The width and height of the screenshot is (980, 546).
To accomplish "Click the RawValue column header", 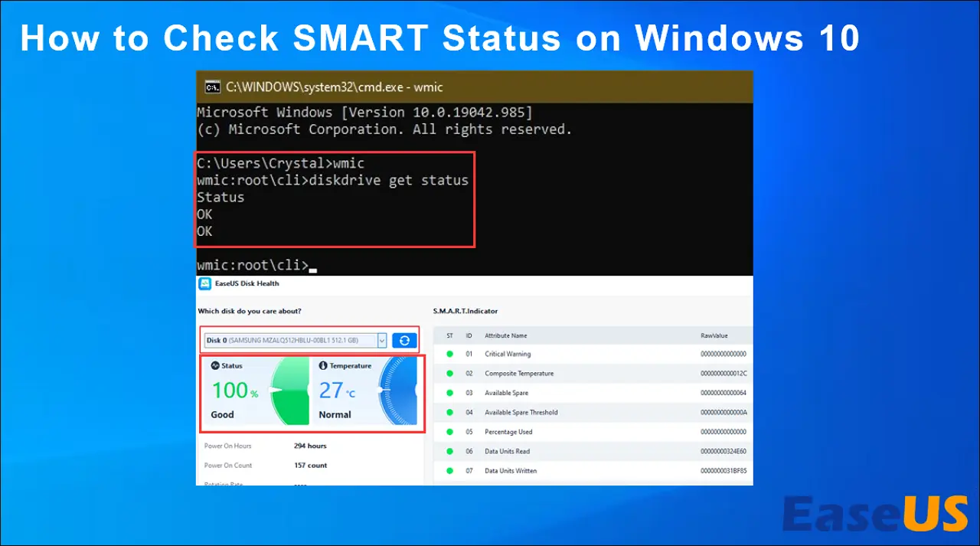I will click(x=714, y=335).
